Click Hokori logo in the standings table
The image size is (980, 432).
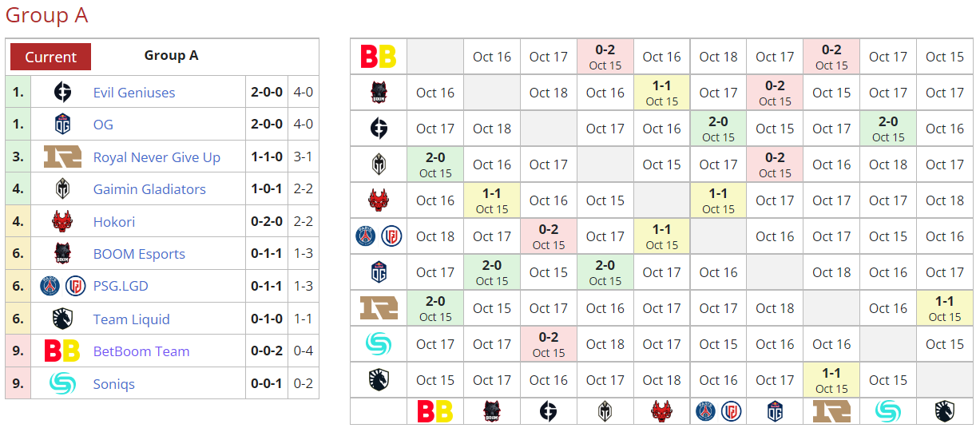click(63, 222)
